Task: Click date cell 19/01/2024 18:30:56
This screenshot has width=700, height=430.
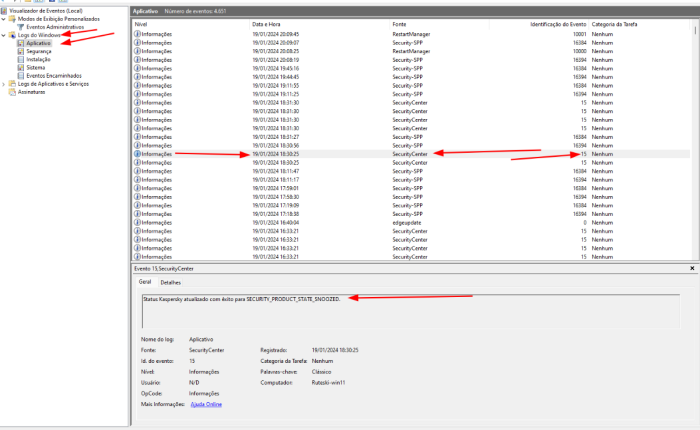Action: tap(275, 146)
